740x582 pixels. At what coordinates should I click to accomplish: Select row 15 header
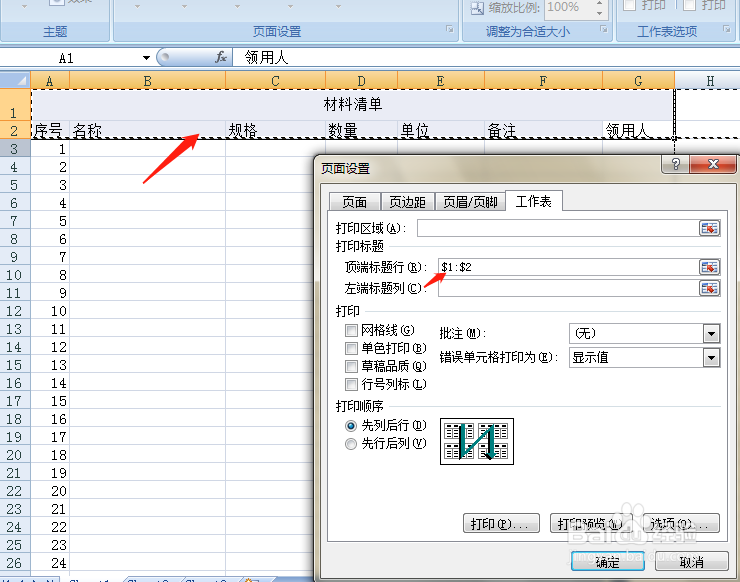(15, 365)
